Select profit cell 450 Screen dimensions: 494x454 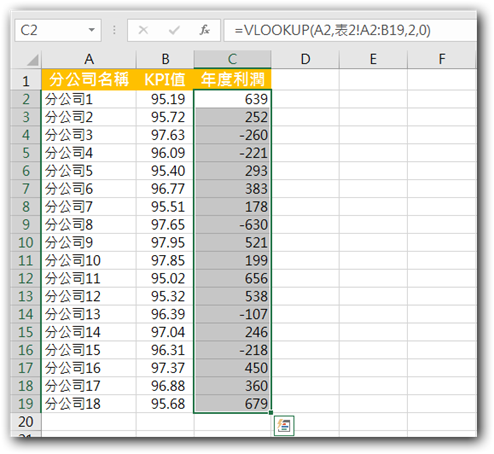tap(232, 368)
